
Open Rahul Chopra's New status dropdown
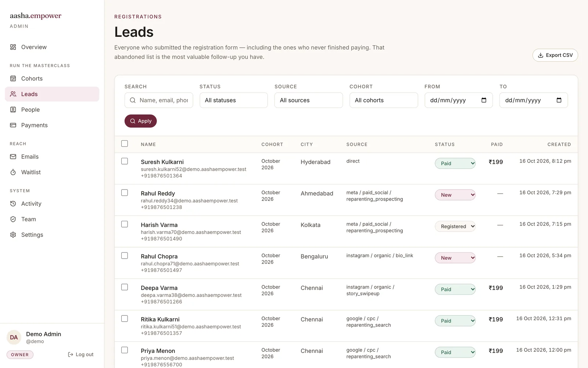coord(455,258)
